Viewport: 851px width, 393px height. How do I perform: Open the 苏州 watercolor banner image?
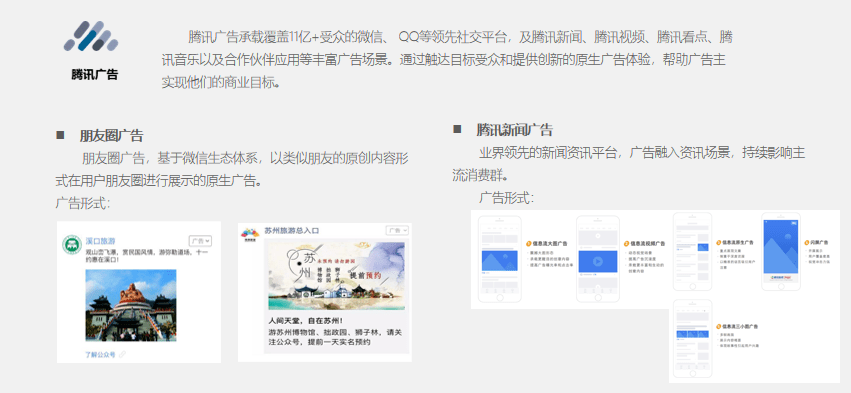click(x=336, y=275)
